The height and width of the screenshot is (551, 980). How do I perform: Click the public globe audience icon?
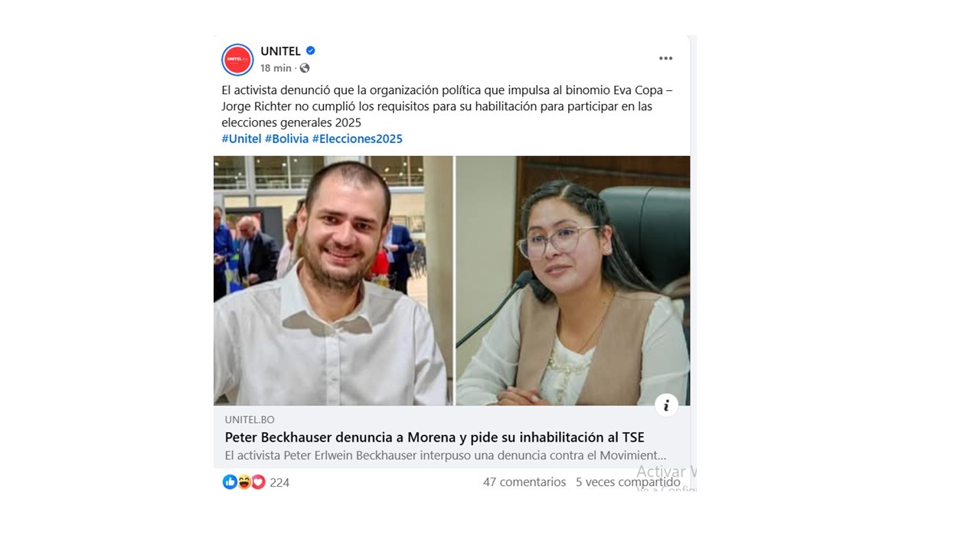click(x=305, y=68)
